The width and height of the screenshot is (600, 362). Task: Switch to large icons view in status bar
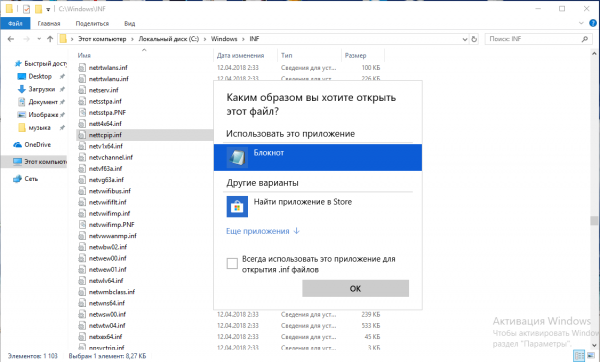591,355
